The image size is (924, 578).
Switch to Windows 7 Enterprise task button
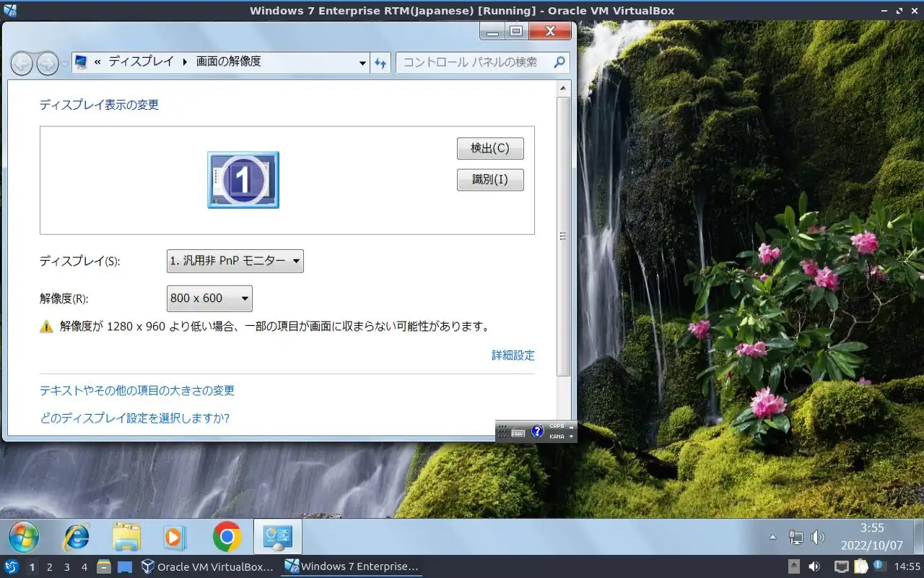tap(352, 567)
